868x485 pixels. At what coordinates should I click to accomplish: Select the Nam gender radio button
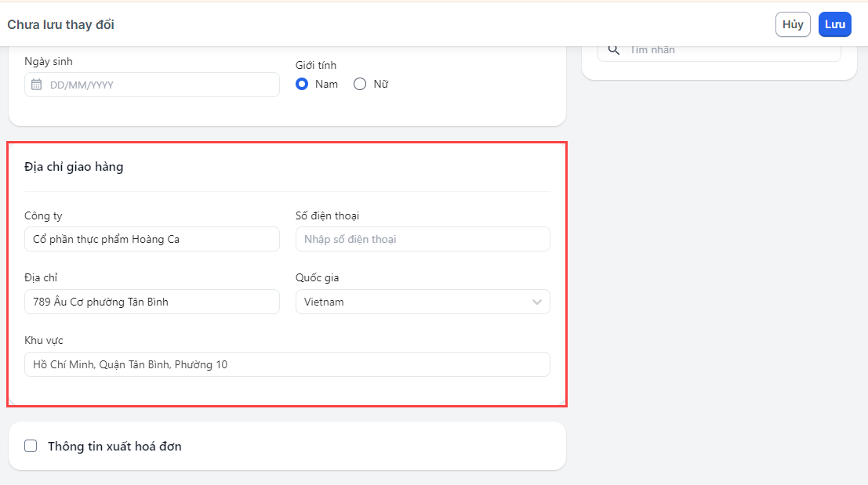pyautogui.click(x=302, y=84)
